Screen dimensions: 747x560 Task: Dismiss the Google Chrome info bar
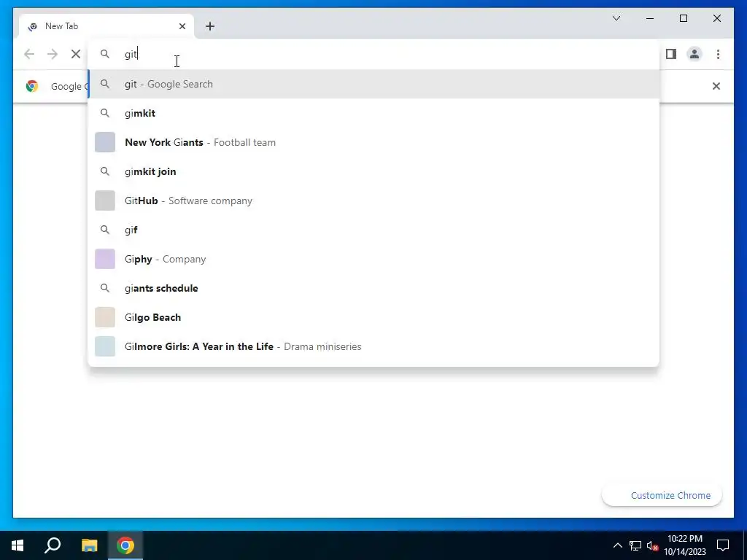tap(716, 86)
